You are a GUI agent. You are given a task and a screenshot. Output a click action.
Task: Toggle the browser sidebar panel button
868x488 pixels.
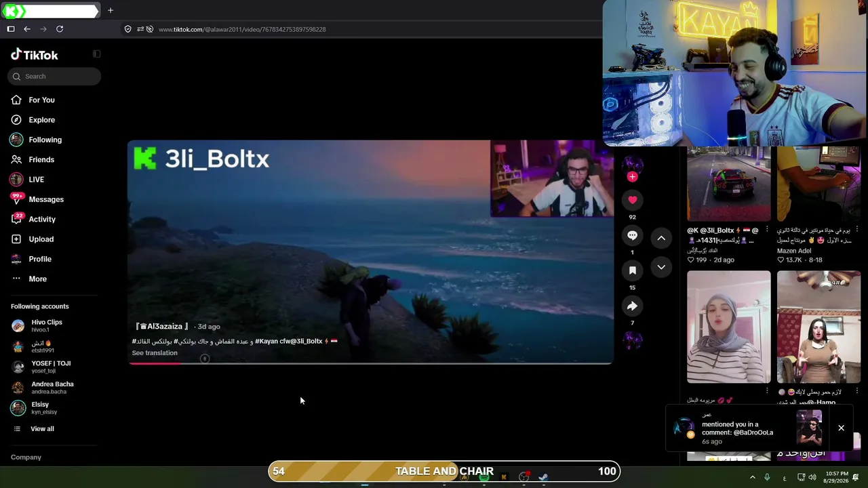(x=11, y=29)
